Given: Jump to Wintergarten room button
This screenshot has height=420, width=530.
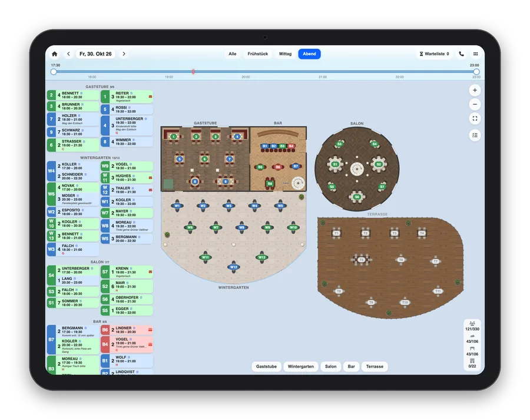Looking at the screenshot, I should tap(300, 366).
